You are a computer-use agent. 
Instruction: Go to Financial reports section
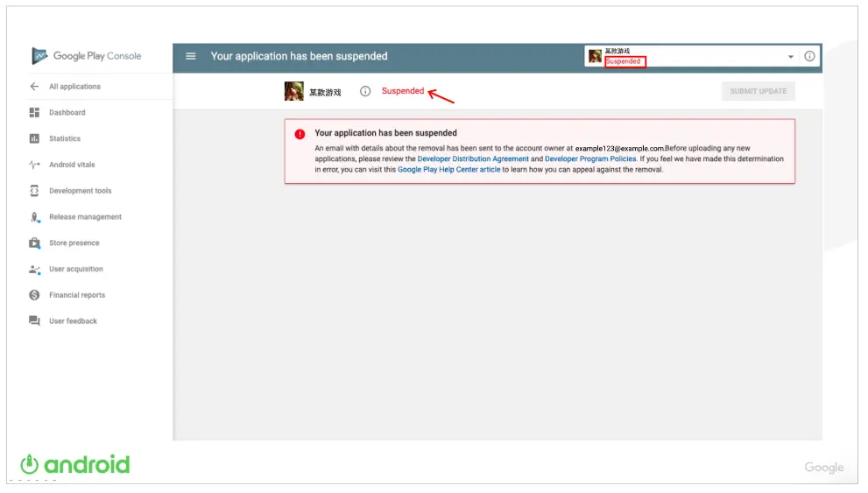[x=77, y=295]
